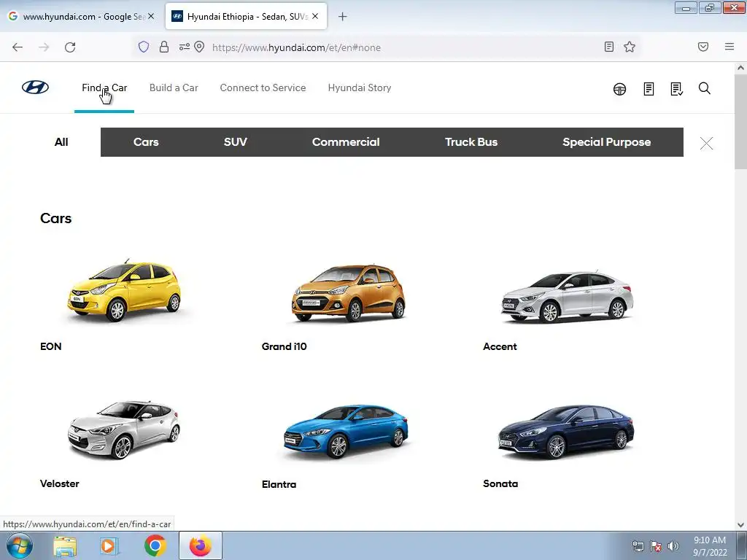Click the Action Center flag tray icon
Screen dimensions: 747x560
(x=656, y=546)
